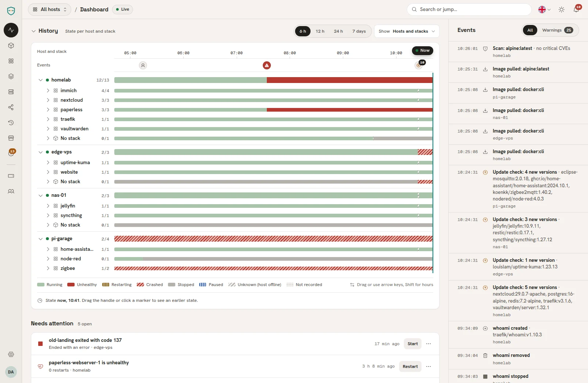Image resolution: width=588 pixels, height=383 pixels.
Task: Select the 6 h time range
Action: (x=303, y=31)
